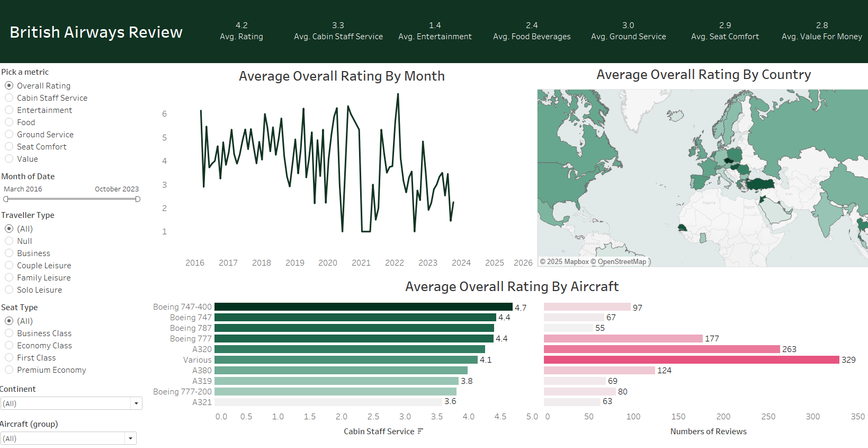The width and height of the screenshot is (868, 448).
Task: Pick the Seat Comfort metric
Action: click(x=9, y=147)
